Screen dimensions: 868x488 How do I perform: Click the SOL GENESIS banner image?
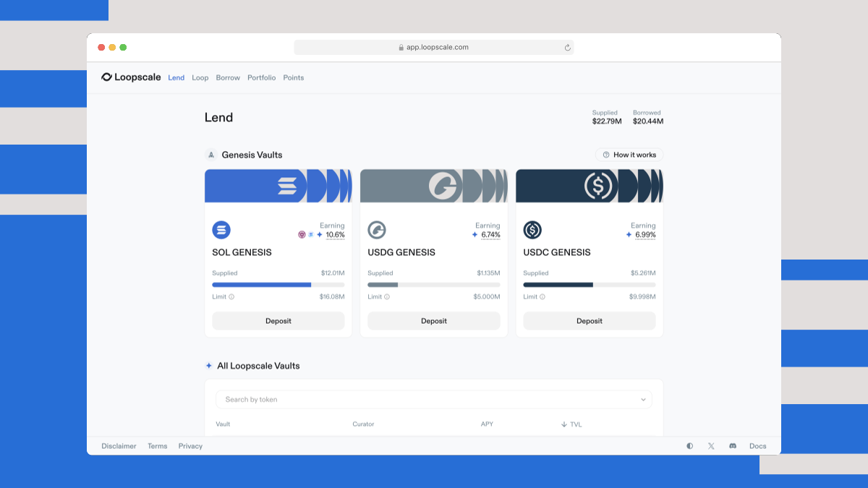[x=278, y=186]
